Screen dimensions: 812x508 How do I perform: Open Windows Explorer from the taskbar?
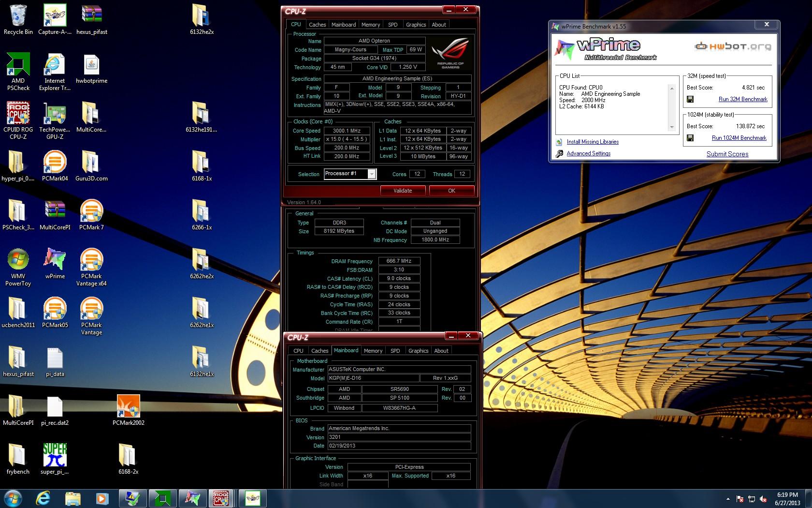coord(72,498)
